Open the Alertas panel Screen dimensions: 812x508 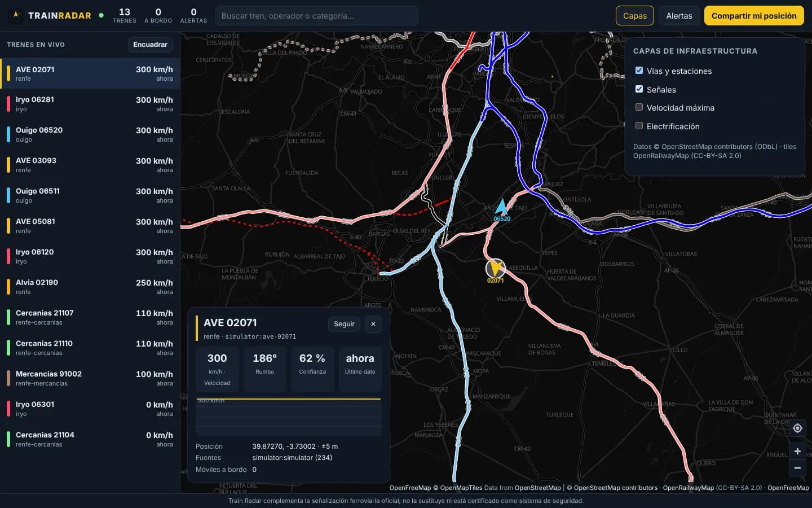(x=679, y=16)
